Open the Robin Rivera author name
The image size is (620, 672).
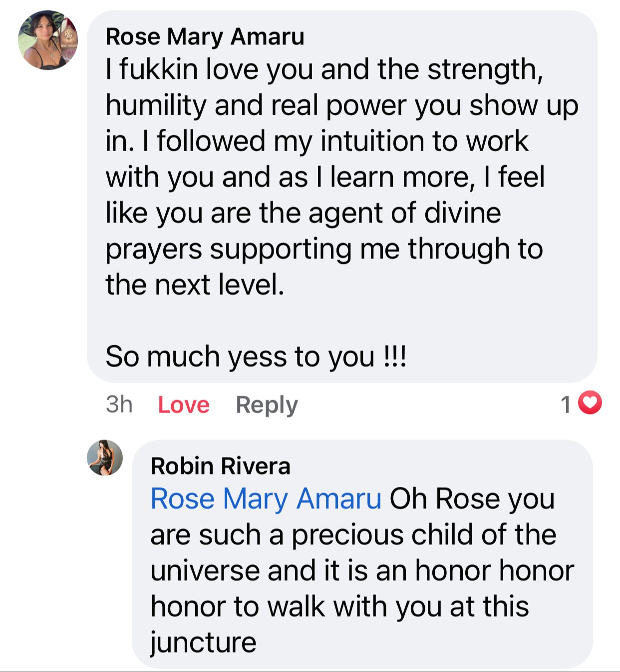pyautogui.click(x=220, y=466)
